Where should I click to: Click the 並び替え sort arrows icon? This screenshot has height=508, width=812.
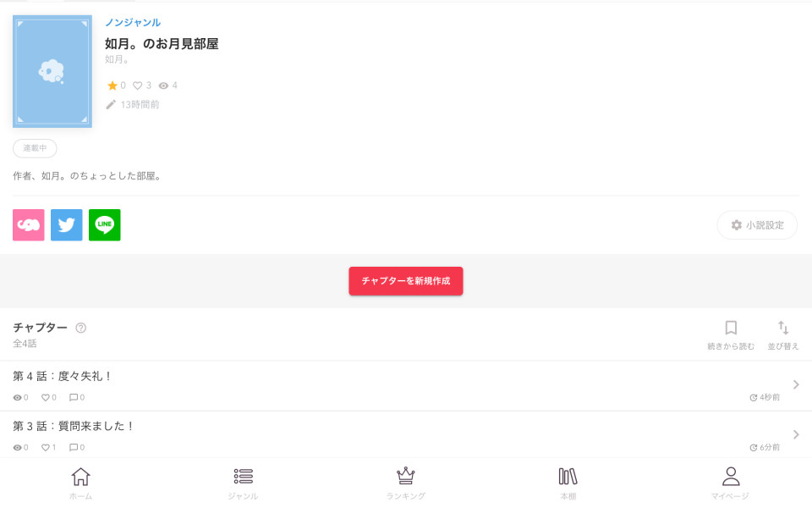click(783, 328)
